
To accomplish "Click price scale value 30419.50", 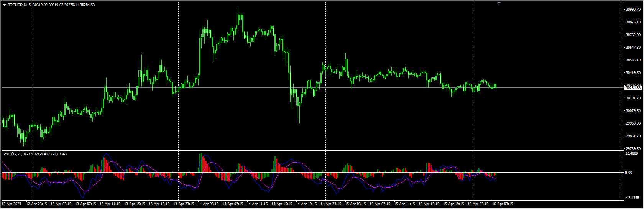I will click(x=633, y=73).
